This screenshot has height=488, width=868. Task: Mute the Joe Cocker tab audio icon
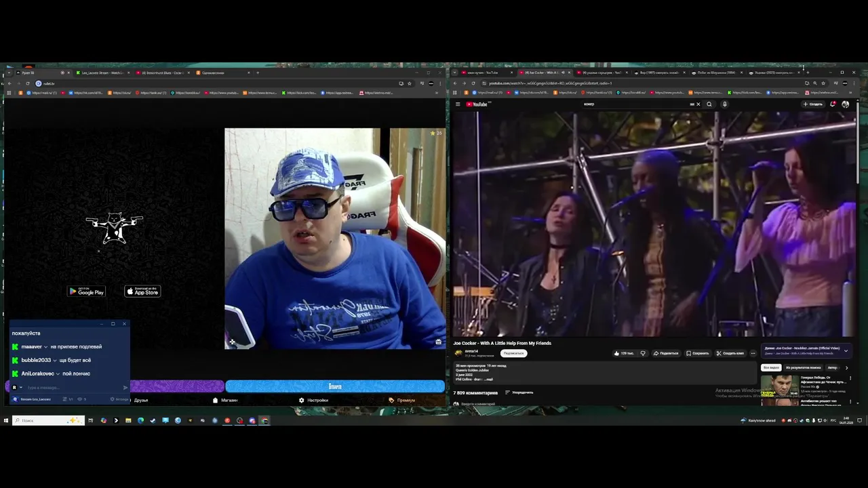click(x=563, y=73)
